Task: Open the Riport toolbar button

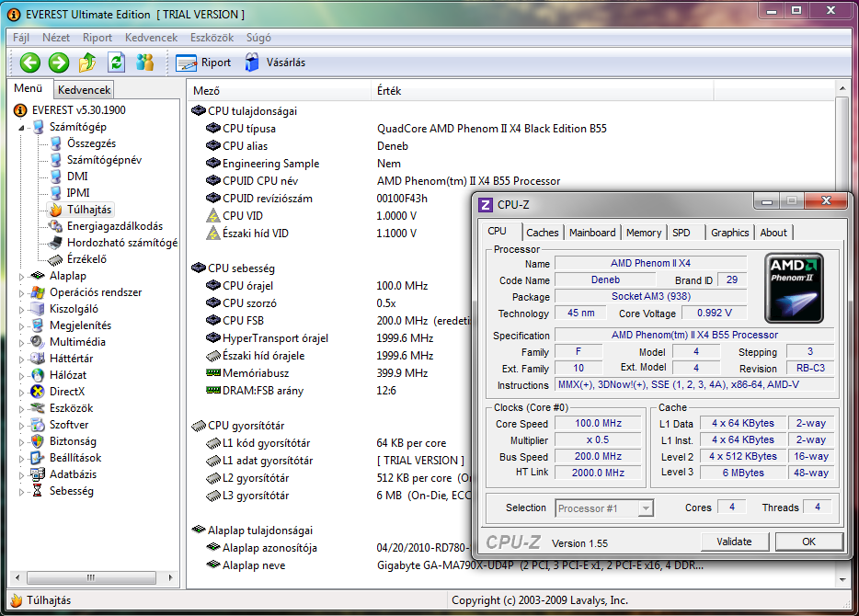Action: tap(203, 63)
